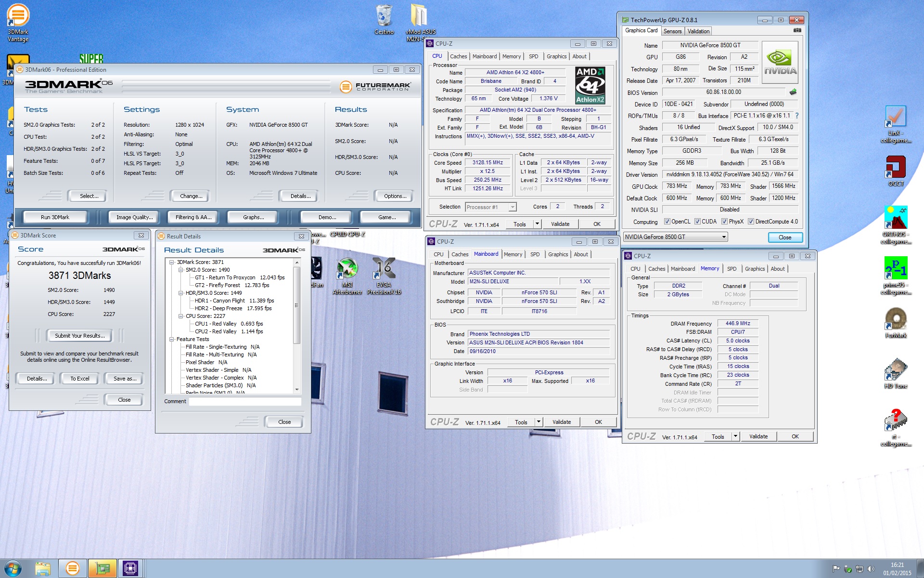
Task: Collapse the HDR/SM3.0 Score tree node
Action: tap(181, 293)
